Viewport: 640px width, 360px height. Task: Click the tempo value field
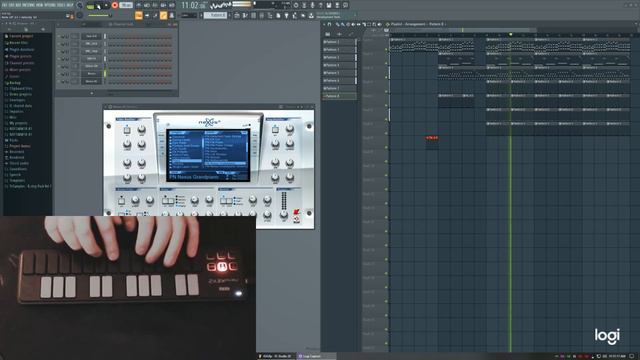click(x=126, y=5)
